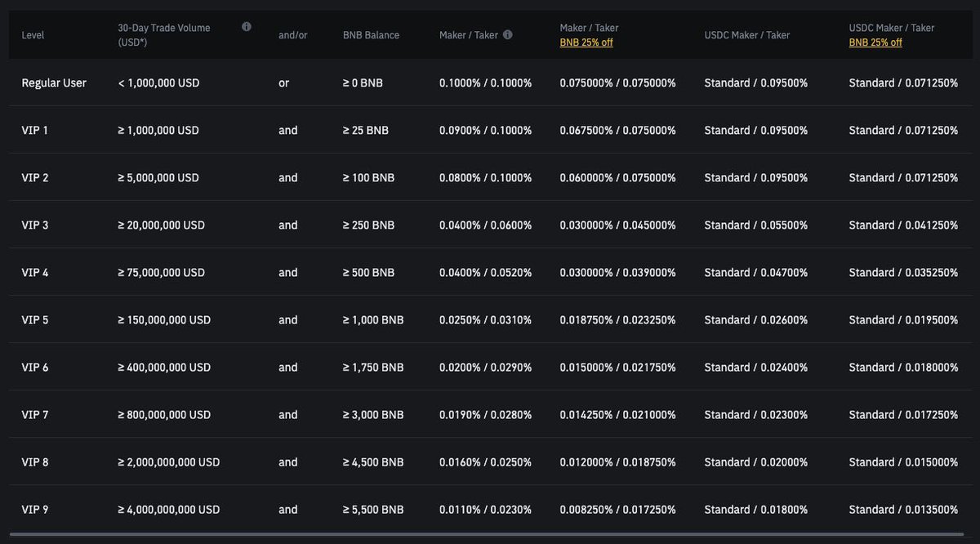This screenshot has height=544, width=980.
Task: Click the '≥ 25 BNB' balance cell
Action: pos(366,130)
